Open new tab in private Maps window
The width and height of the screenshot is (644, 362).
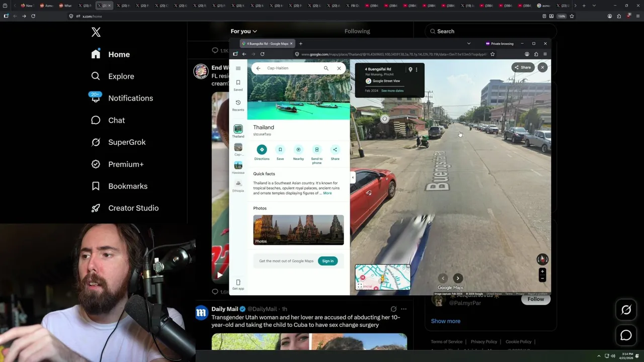pyautogui.click(x=300, y=44)
